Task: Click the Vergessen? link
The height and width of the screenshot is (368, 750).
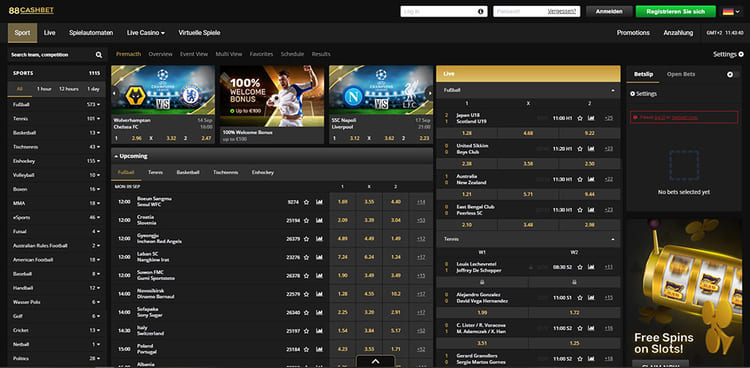Action: (x=562, y=11)
